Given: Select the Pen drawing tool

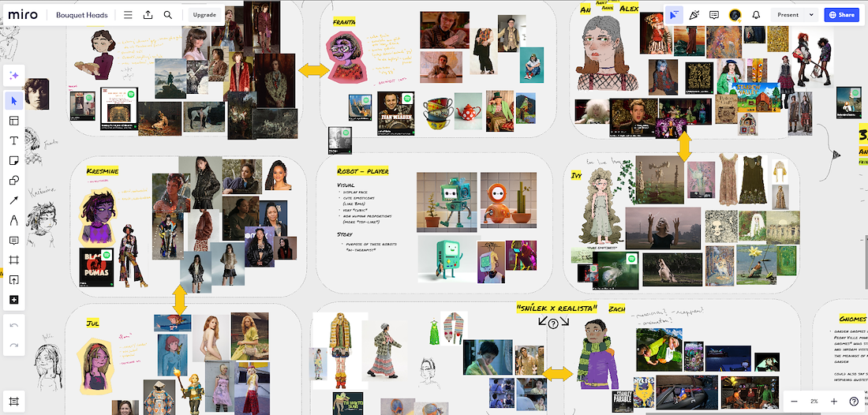Looking at the screenshot, I should 14,220.
